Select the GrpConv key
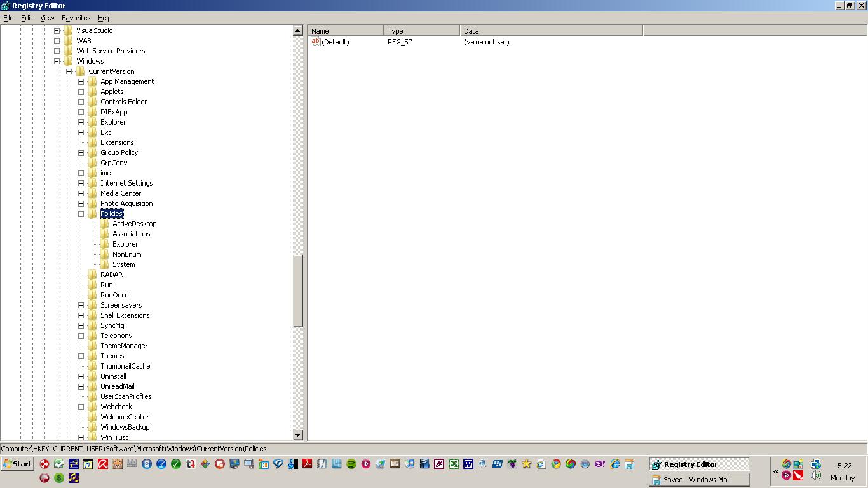The width and height of the screenshot is (868, 488). [x=114, y=163]
